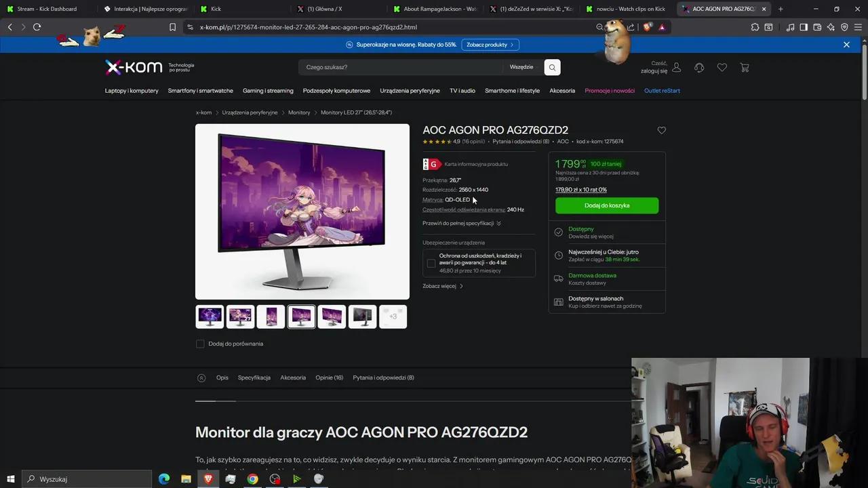Close the promo banner
868x488 pixels.
[846, 45]
